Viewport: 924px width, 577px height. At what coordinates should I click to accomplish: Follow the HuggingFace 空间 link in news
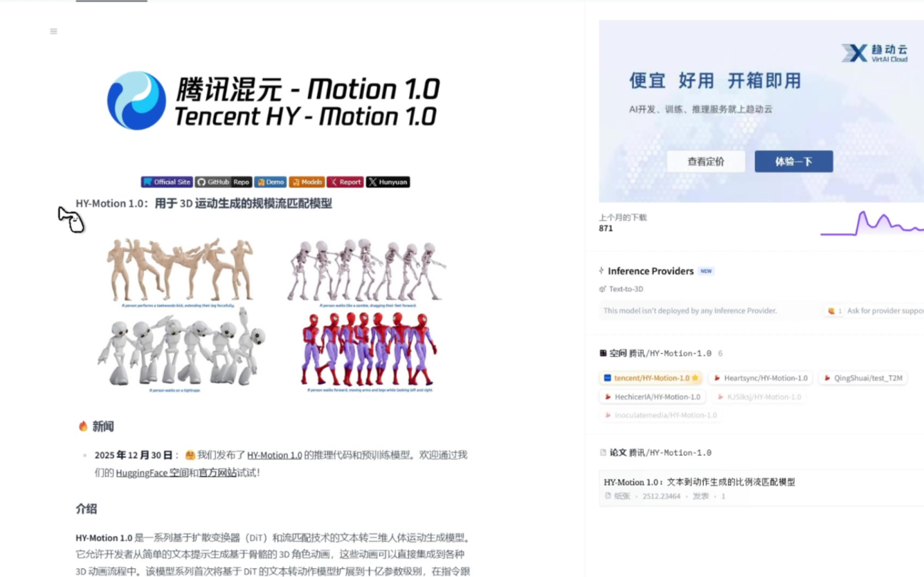point(152,473)
